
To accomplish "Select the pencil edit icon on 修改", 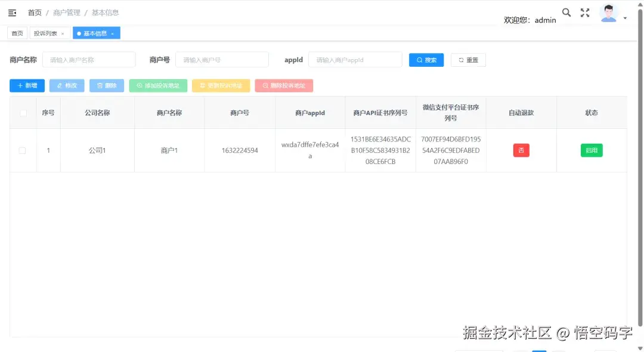I will coord(58,85).
